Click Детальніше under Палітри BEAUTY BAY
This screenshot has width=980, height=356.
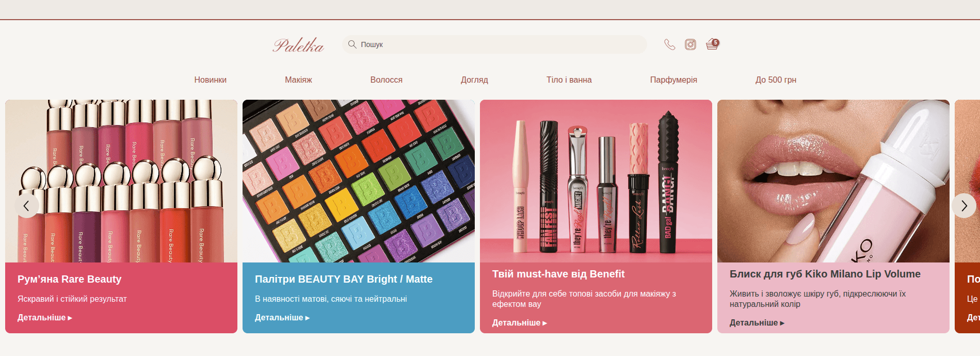[282, 318]
